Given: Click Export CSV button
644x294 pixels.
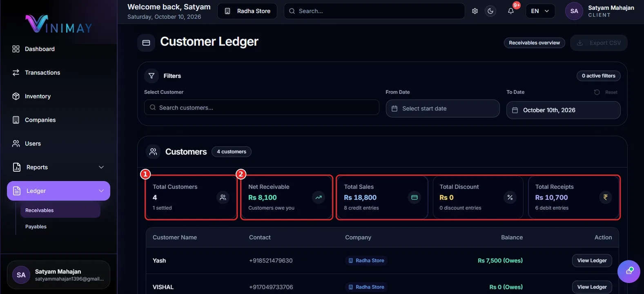Looking at the screenshot, I should point(599,43).
